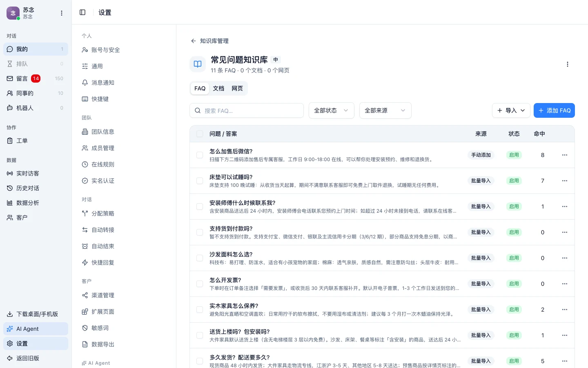Expand the 导入 import dropdown
Viewport: 588px width, 368px height.
[511, 110]
